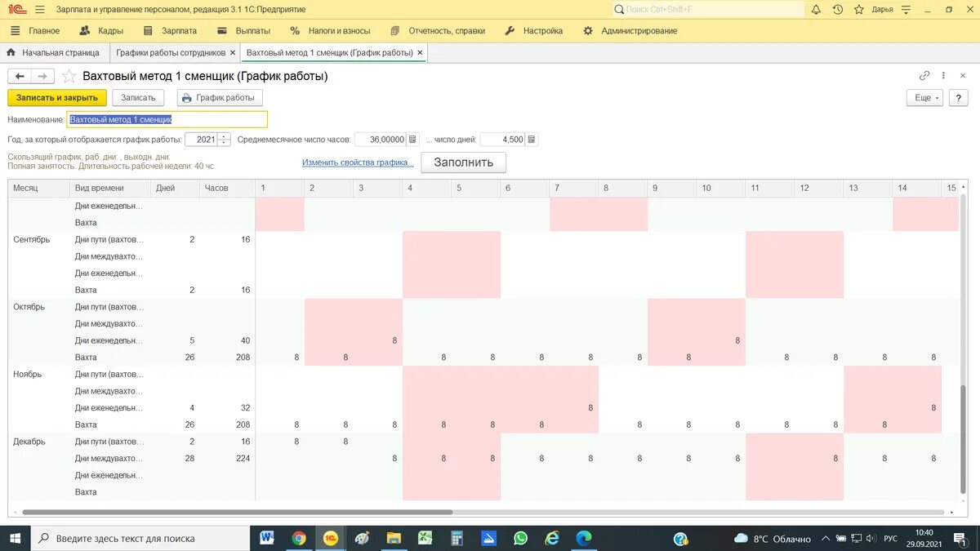This screenshot has width=980, height=551.
Task: Open Microsoft Edge from the taskbar
Action: pyautogui.click(x=584, y=538)
